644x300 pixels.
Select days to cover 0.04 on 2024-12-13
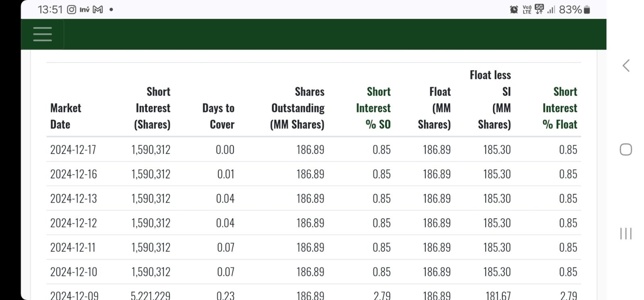pyautogui.click(x=225, y=199)
